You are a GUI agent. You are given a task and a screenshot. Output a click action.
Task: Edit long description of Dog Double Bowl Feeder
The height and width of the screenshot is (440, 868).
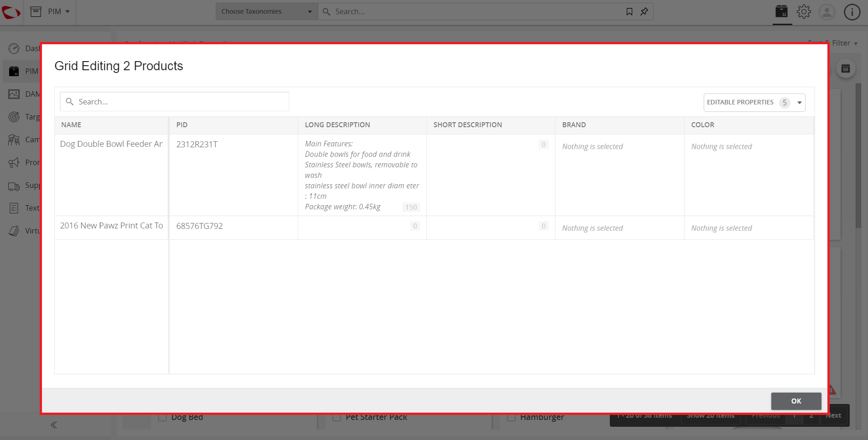click(x=362, y=175)
